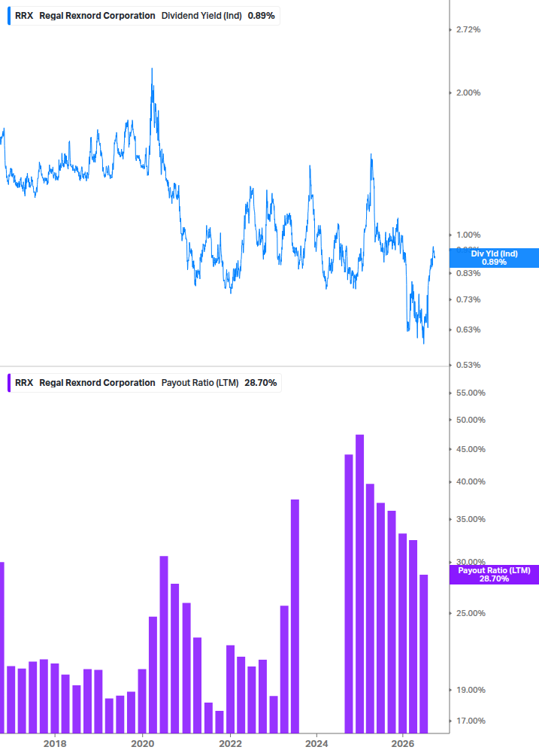Click the 2.72% yield axis label
The height and width of the screenshot is (756, 539).
pos(468,29)
